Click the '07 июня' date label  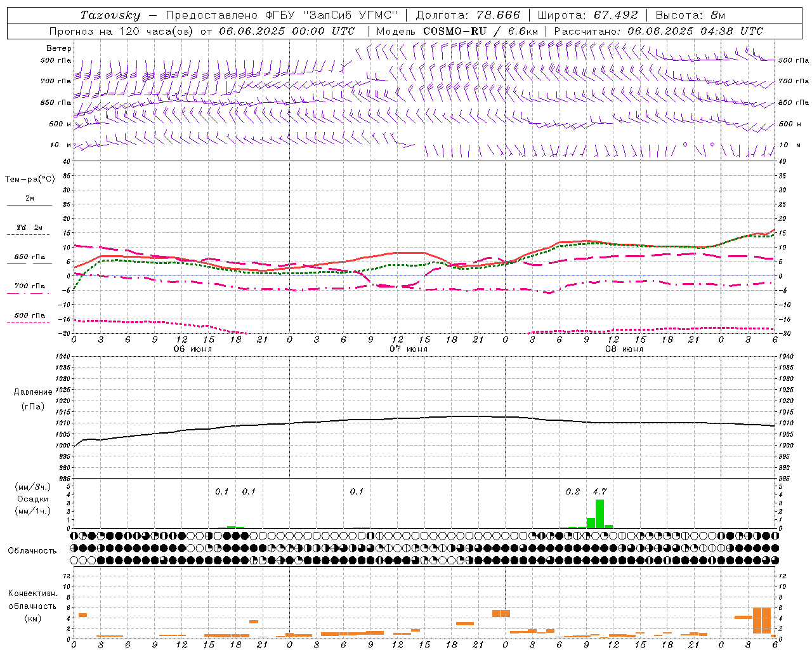(x=408, y=349)
